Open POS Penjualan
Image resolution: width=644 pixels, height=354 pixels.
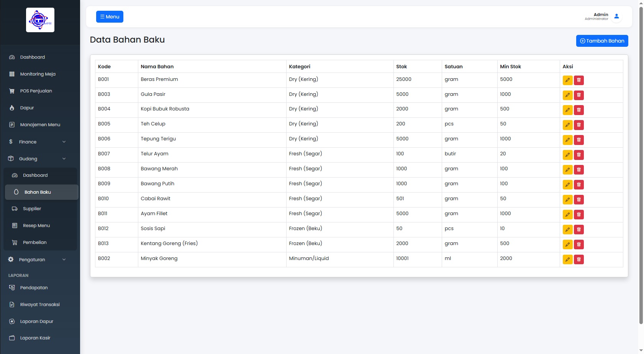tap(40, 91)
